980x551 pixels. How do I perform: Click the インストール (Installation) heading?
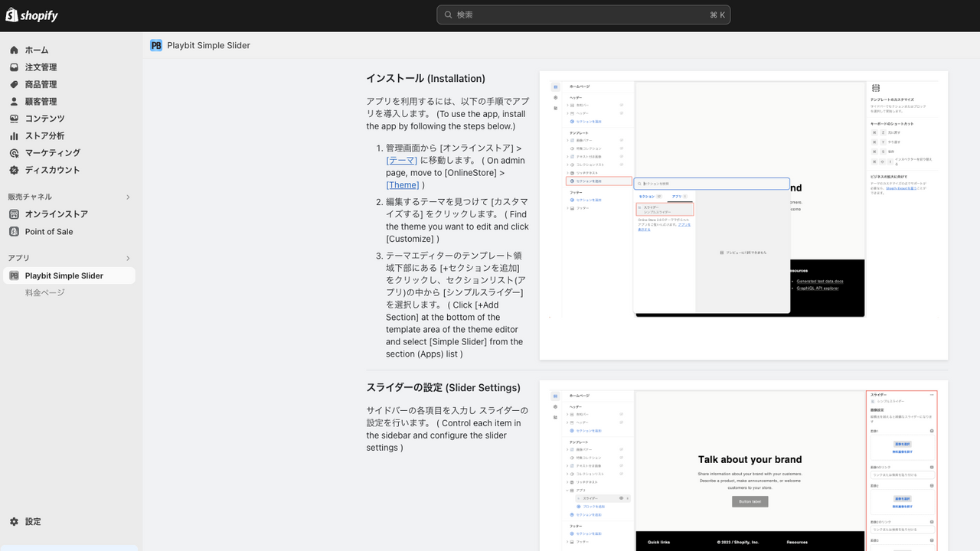pos(426,79)
